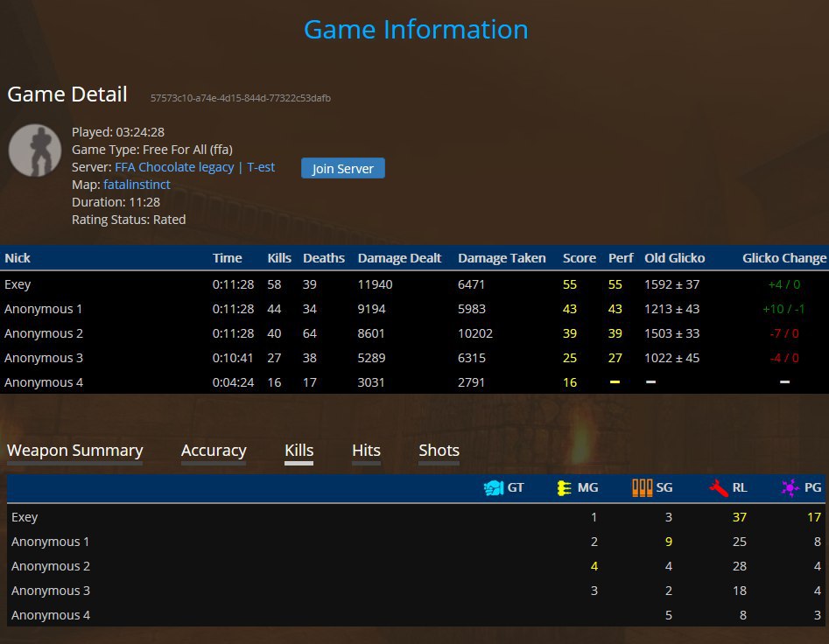
Task: Click the Deaths column header
Action: pyautogui.click(x=324, y=258)
